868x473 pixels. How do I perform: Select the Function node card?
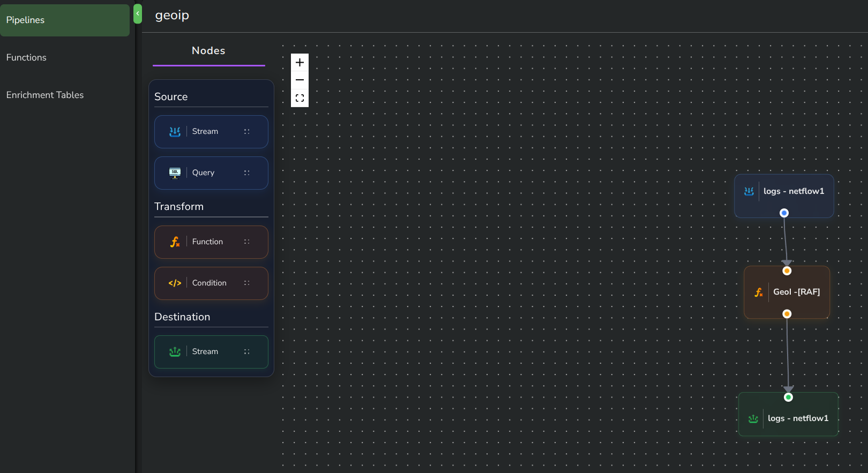pyautogui.click(x=211, y=242)
